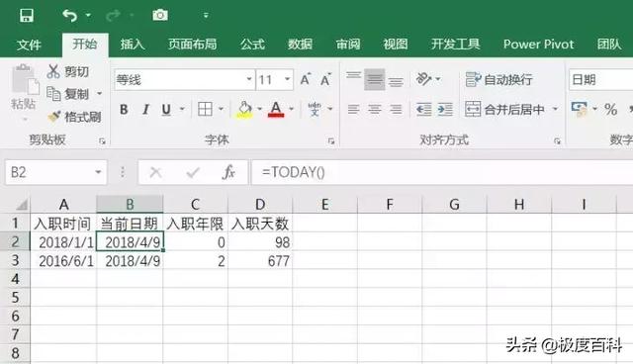Click the Name Box showing B2
Viewport: 633px width, 364px height.
(56, 172)
